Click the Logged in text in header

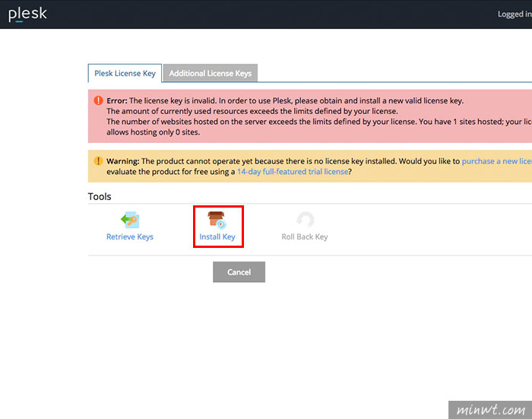515,14
